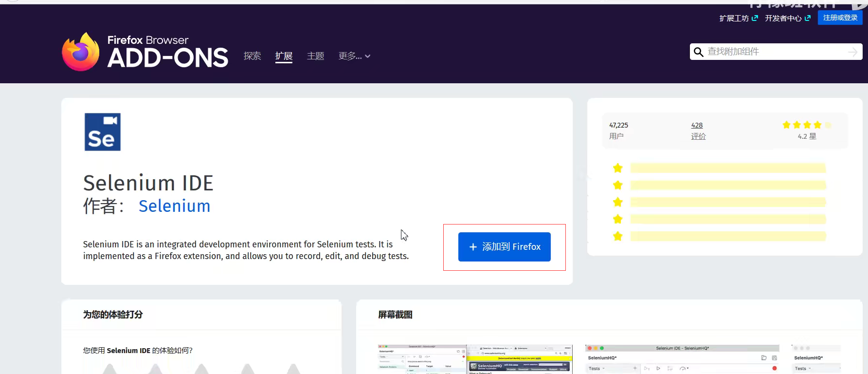Screen dimensions: 868x374
Task: Click the 为您的体验打分 section heading
Action: point(113,315)
